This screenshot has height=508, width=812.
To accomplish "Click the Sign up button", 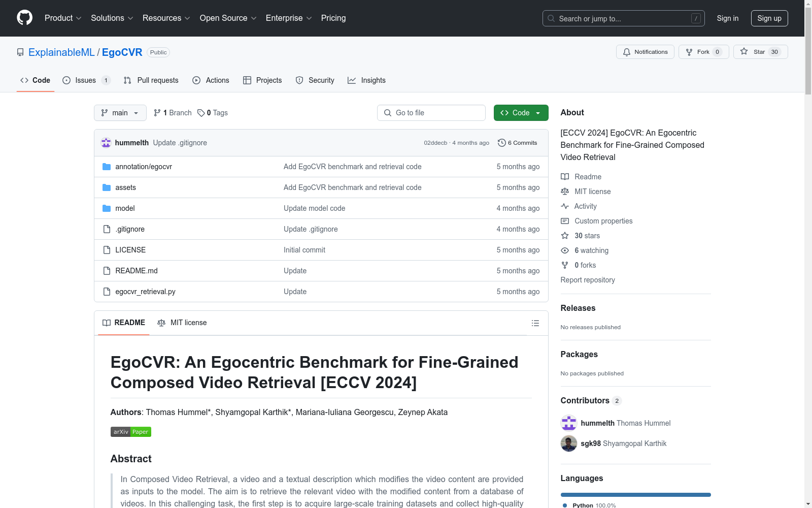I will click(769, 18).
